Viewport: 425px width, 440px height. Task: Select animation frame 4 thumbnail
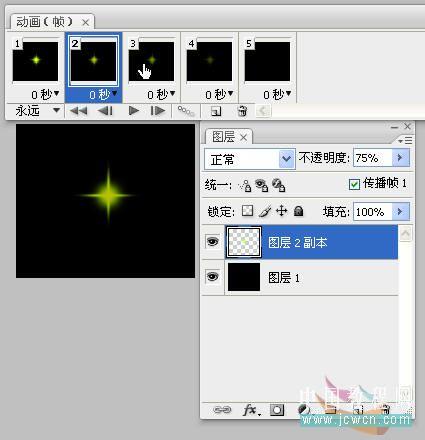click(x=209, y=61)
